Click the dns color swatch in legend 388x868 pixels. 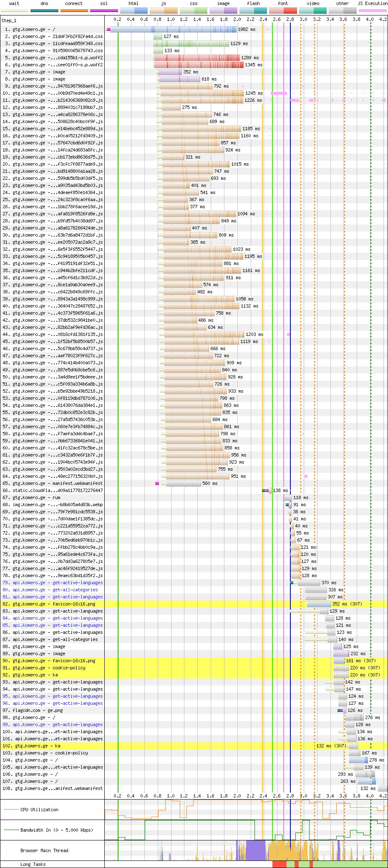coord(44,11)
